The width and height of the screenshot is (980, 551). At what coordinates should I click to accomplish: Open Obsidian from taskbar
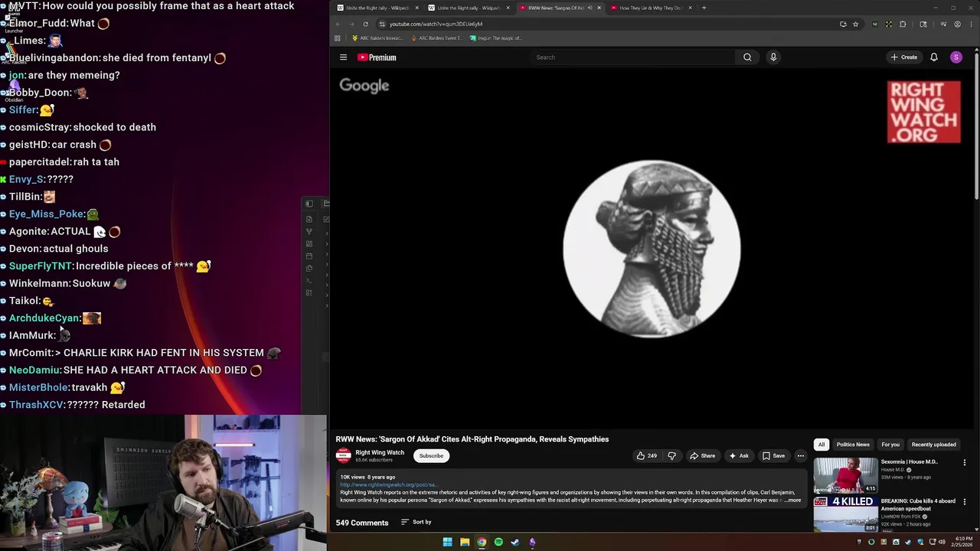532,542
